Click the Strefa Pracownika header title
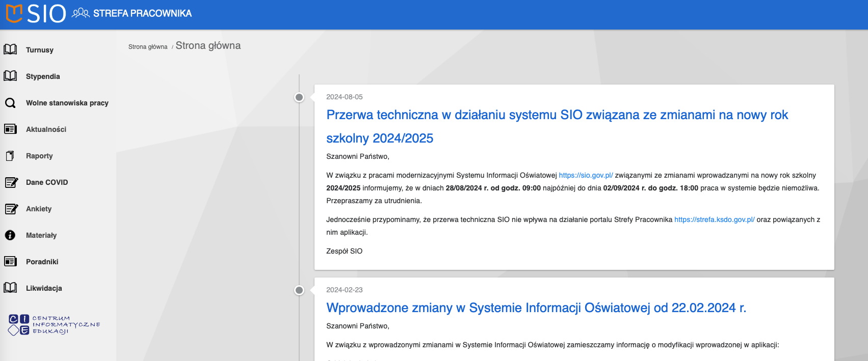The image size is (868, 361). [142, 13]
